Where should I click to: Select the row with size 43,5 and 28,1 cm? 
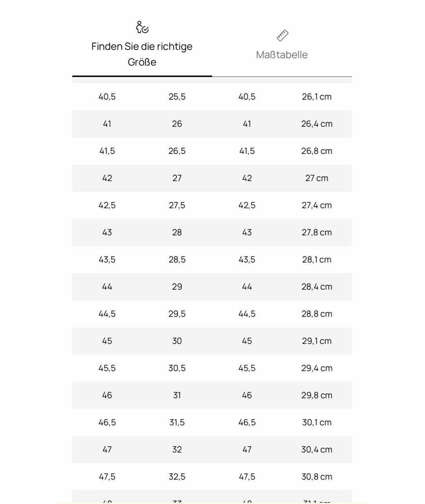tap(212, 260)
